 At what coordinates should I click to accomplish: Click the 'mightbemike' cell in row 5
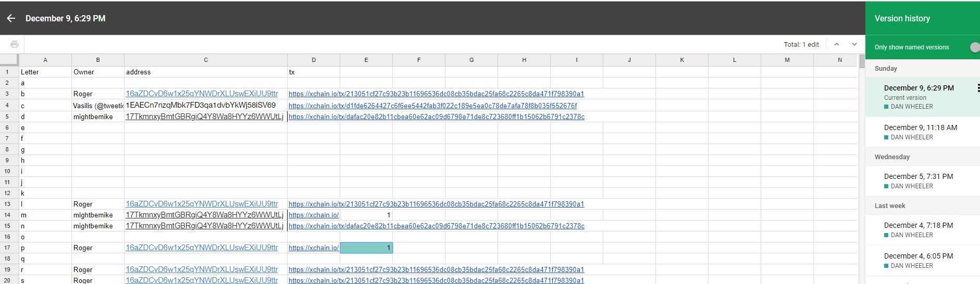98,117
